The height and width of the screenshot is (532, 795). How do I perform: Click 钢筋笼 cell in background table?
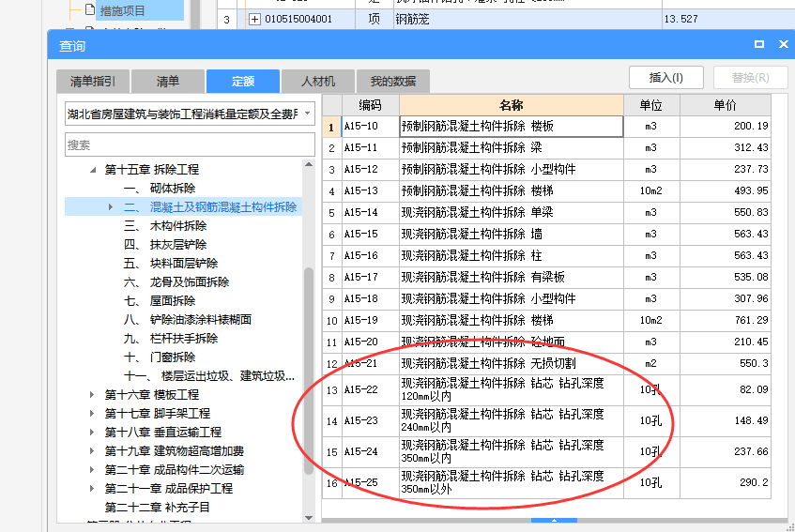(527, 20)
